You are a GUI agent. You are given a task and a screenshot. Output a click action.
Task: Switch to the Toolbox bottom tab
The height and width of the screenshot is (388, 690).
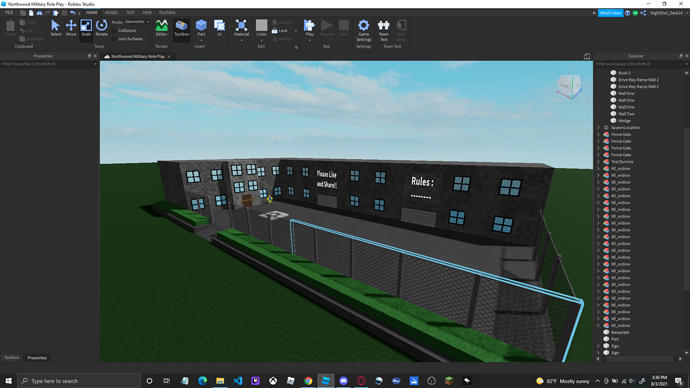pyautogui.click(x=11, y=358)
